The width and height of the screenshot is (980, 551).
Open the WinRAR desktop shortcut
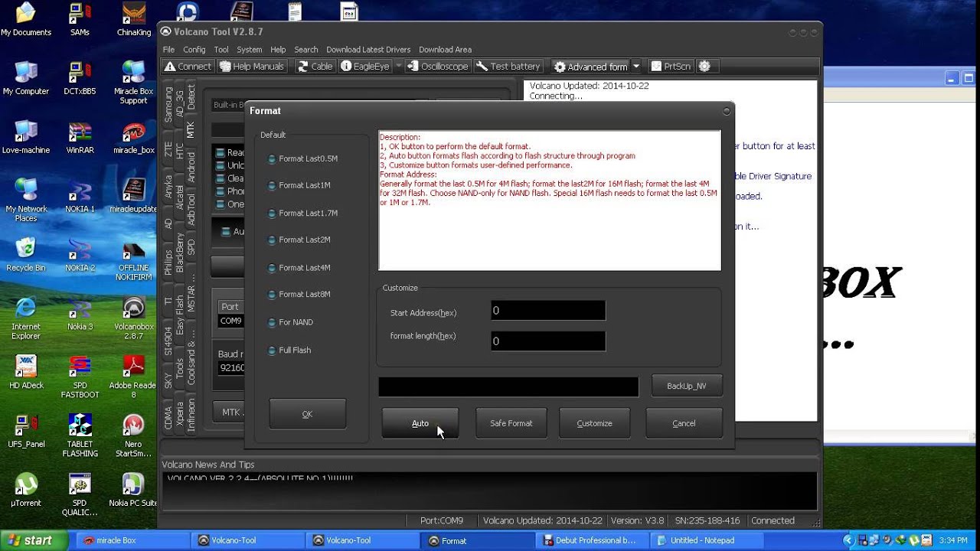80,137
